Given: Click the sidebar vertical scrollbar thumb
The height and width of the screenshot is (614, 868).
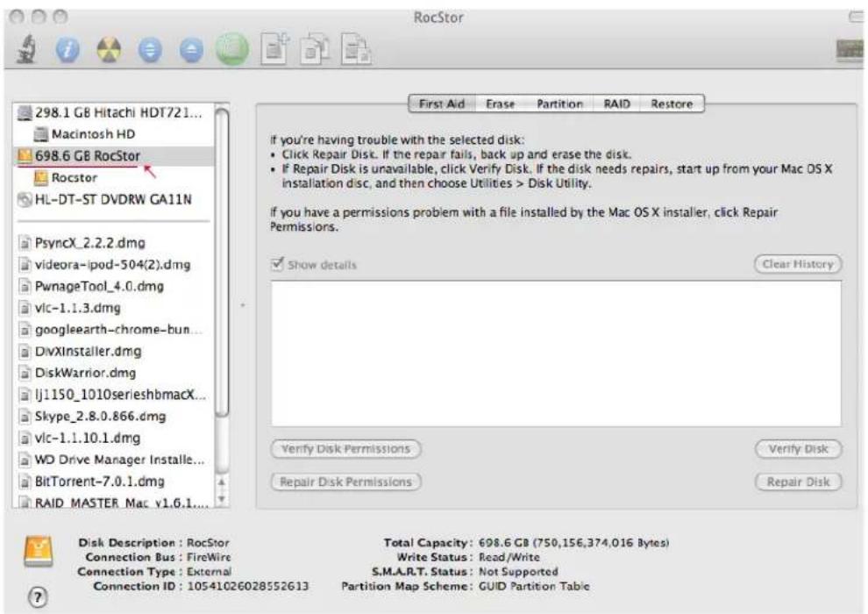Looking at the screenshot, I should click(x=222, y=262).
